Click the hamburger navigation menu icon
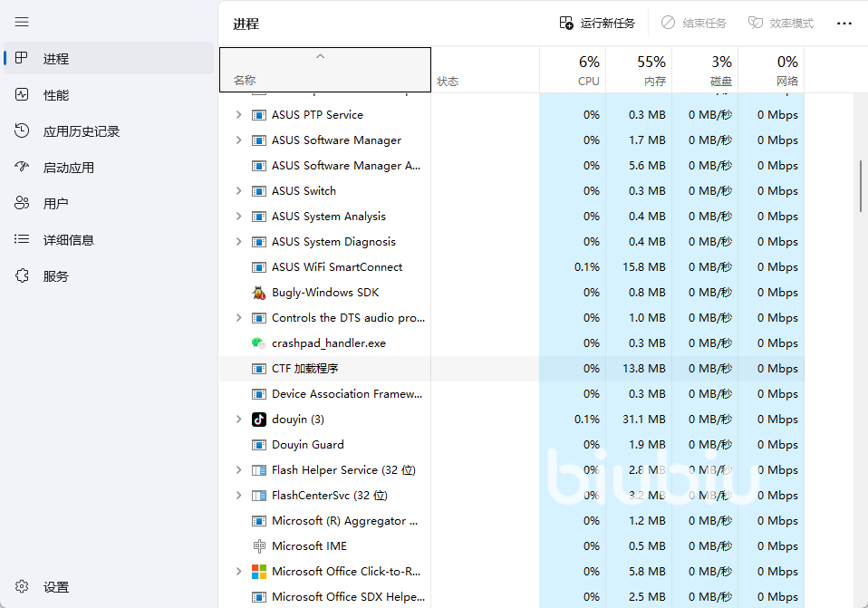The width and height of the screenshot is (868, 608). (x=22, y=22)
